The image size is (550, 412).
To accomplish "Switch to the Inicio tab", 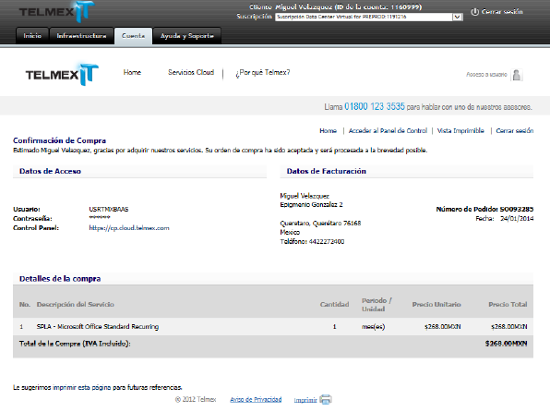I will click(x=32, y=36).
